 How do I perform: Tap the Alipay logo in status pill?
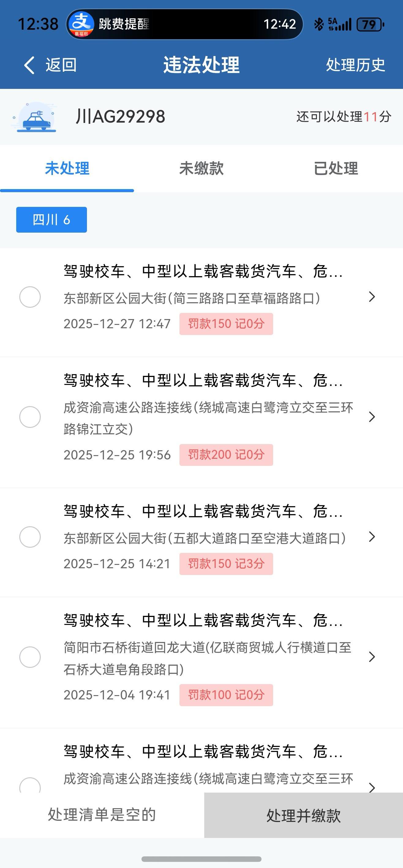tap(81, 24)
